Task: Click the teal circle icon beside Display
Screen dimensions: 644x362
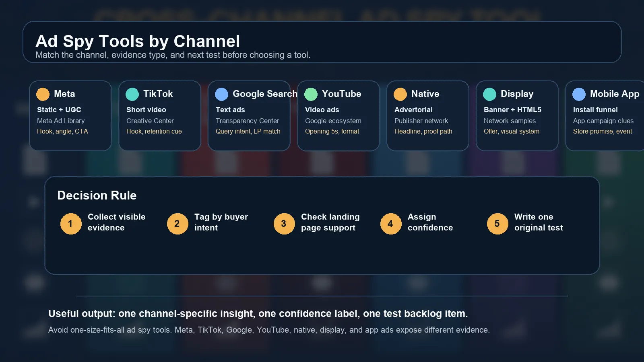Action: [489, 94]
